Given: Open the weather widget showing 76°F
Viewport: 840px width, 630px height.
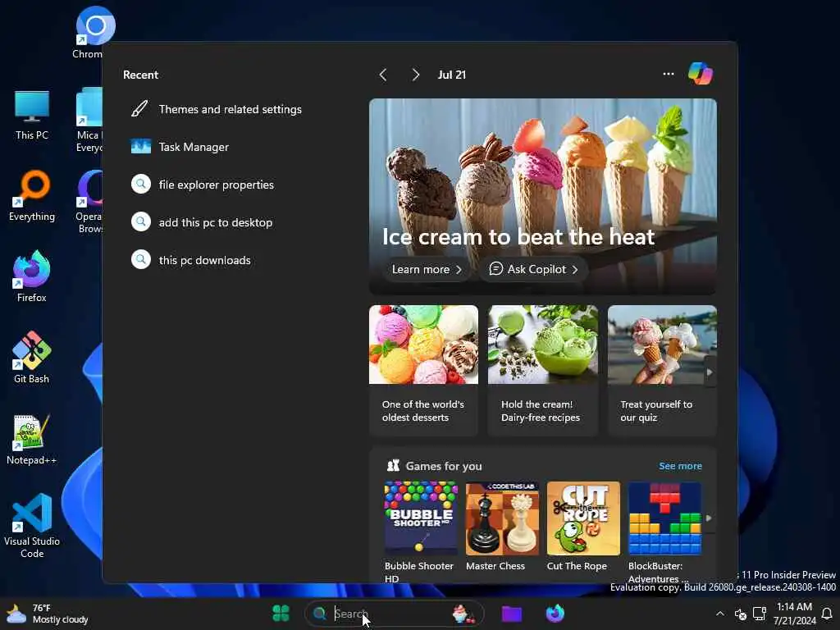Looking at the screenshot, I should 47,614.
